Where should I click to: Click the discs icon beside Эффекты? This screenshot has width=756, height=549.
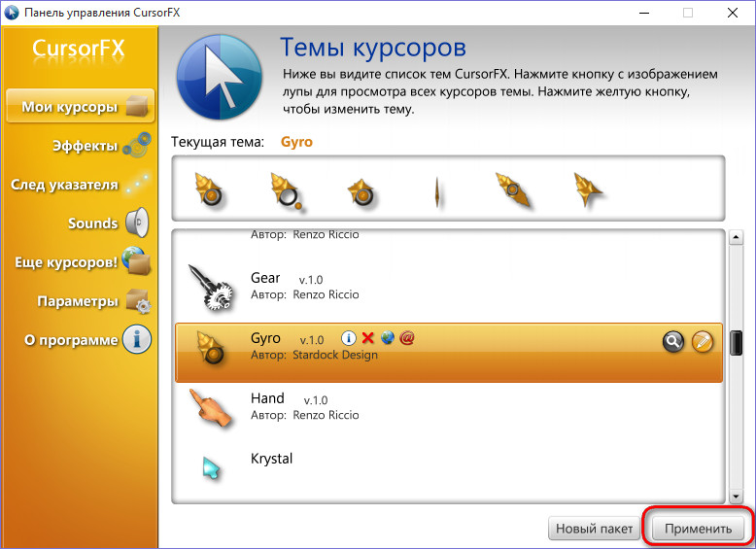tap(137, 146)
